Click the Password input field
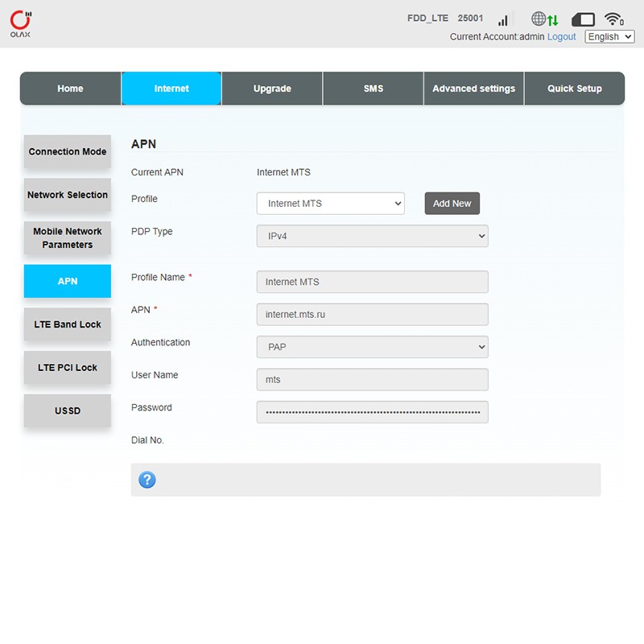 (372, 412)
